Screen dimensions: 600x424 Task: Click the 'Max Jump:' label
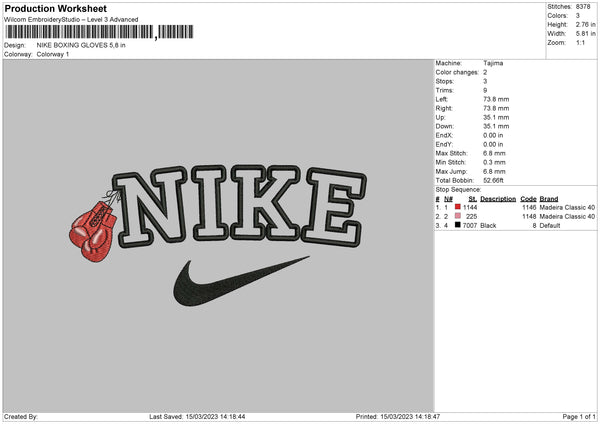coord(452,171)
